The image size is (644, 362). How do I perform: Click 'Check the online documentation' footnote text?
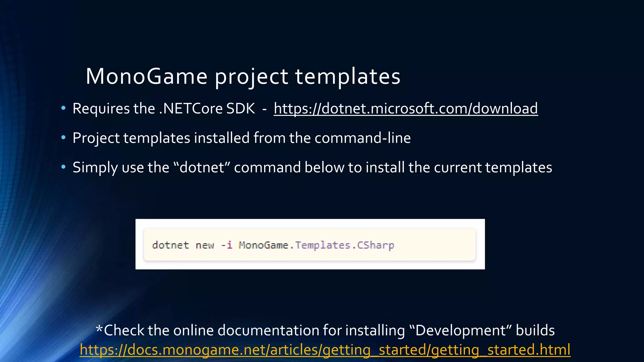[325, 331]
